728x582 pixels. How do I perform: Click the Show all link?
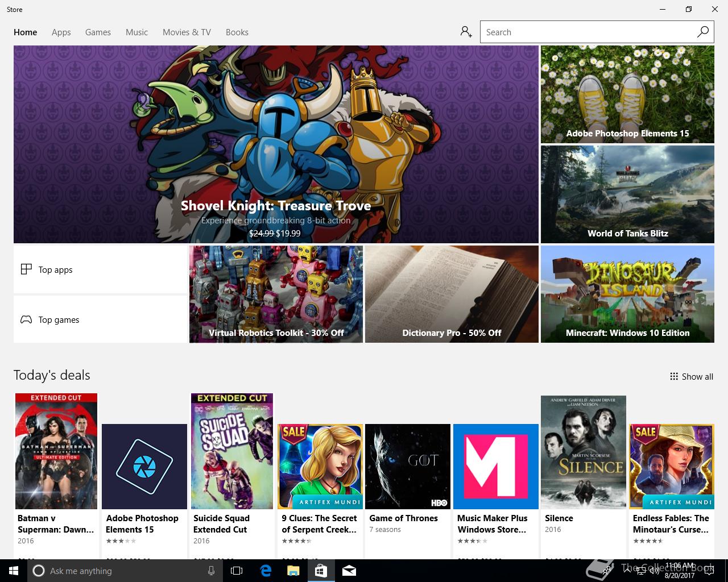point(692,376)
